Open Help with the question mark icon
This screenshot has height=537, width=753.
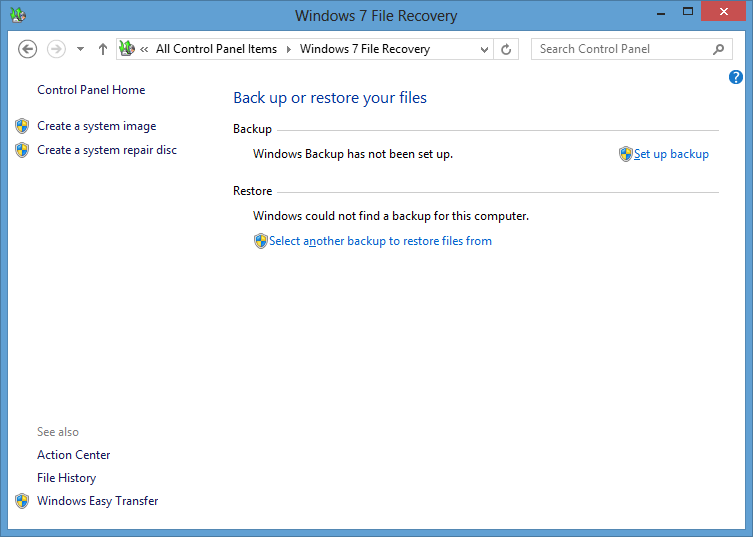coord(736,77)
